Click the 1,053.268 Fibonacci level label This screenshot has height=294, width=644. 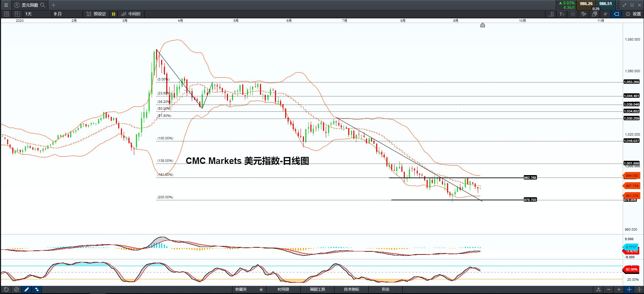coord(631,82)
